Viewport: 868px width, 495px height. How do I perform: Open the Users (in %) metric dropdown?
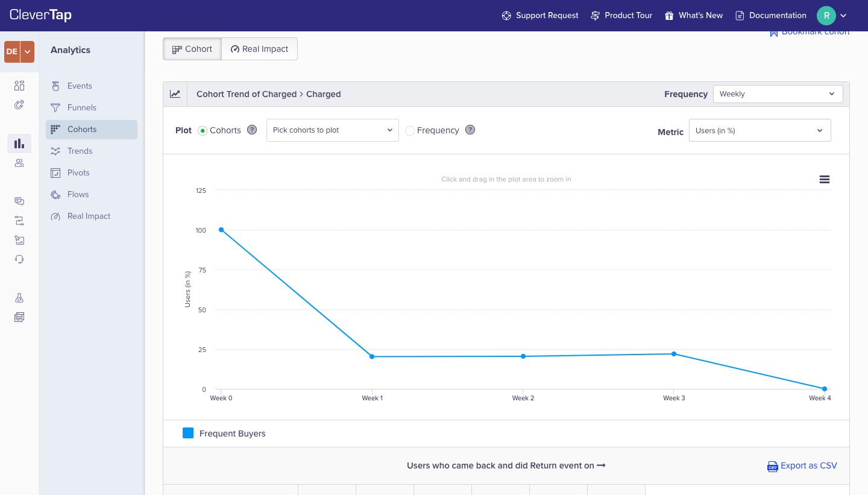pos(759,130)
